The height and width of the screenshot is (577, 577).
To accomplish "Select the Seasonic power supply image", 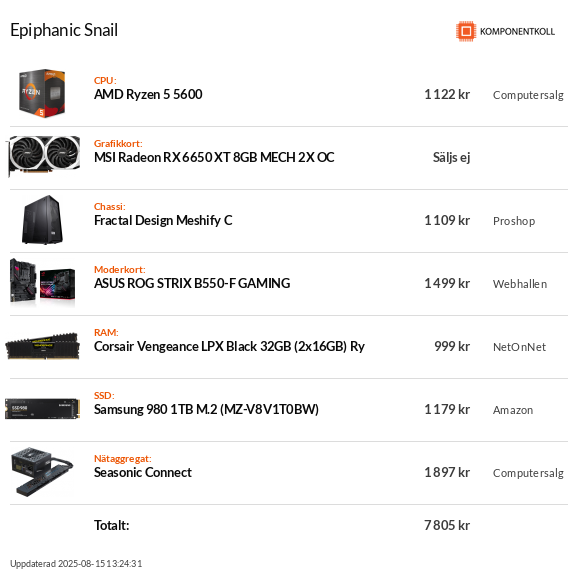I will pos(42,472).
